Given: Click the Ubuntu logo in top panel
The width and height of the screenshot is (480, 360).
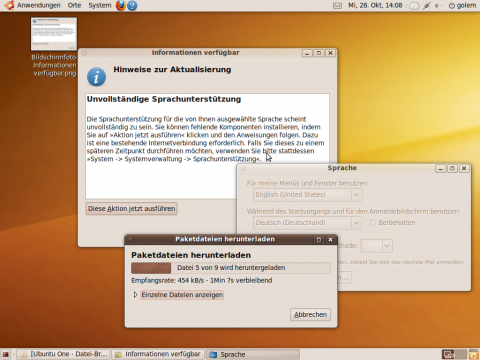Looking at the screenshot, I should 9,5.
